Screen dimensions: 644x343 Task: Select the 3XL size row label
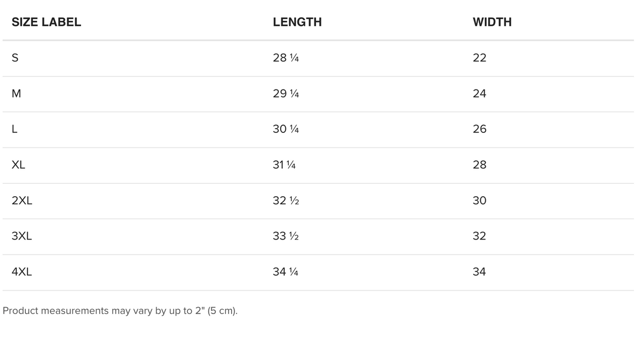[x=22, y=236]
